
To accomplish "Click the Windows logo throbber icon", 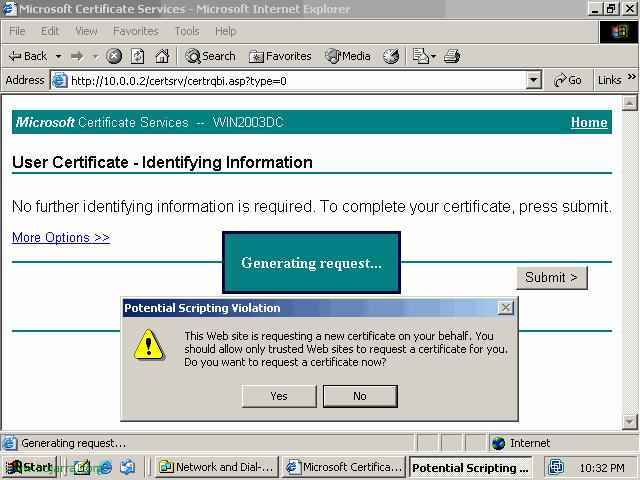I will click(x=619, y=32).
